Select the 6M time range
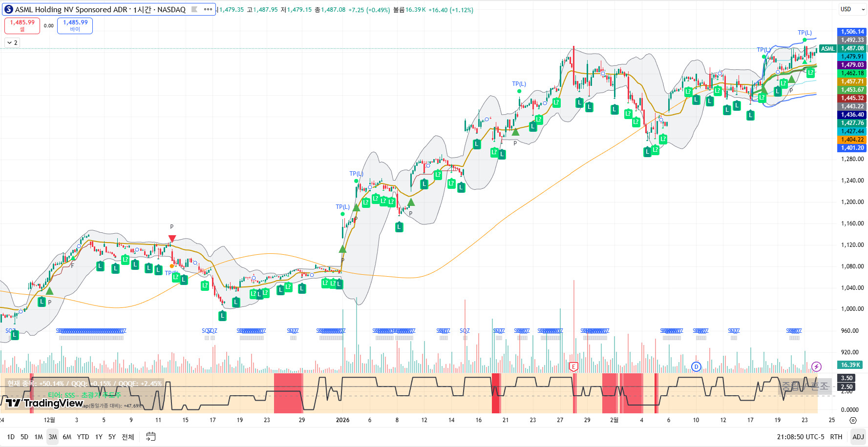Screen dimensions: 868x447 tap(67, 437)
